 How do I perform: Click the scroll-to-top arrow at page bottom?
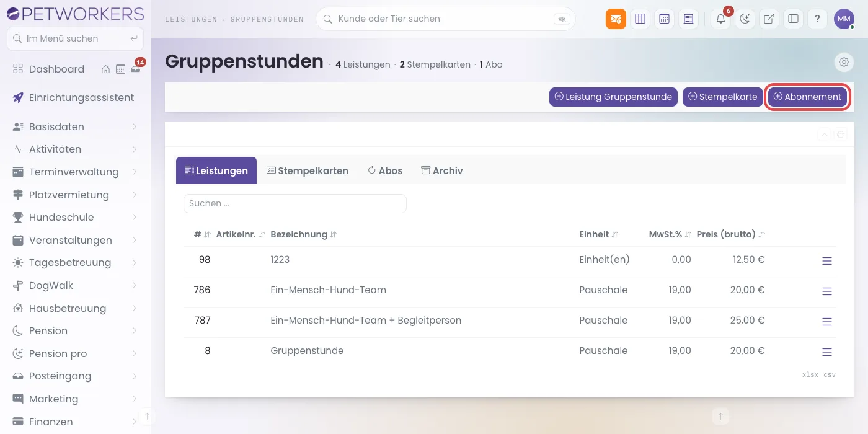720,416
